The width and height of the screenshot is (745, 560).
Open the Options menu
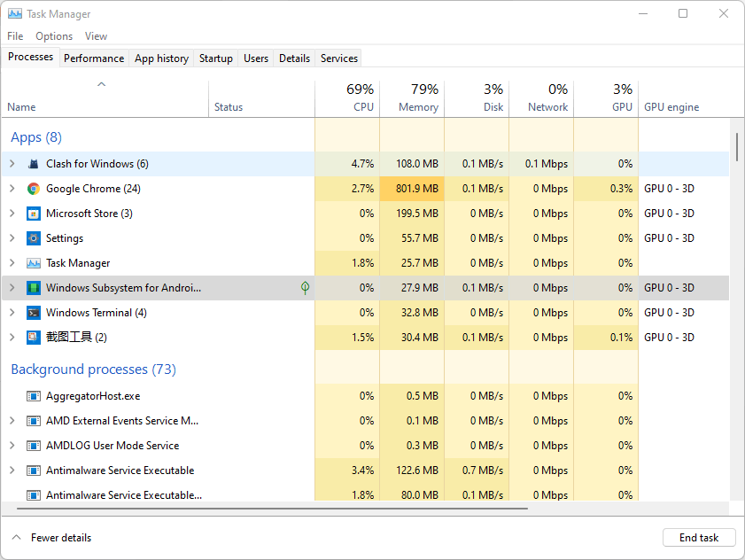point(54,36)
